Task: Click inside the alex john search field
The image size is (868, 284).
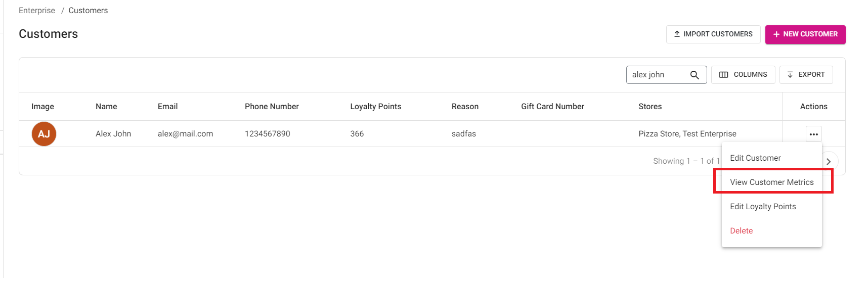Action: (658, 75)
